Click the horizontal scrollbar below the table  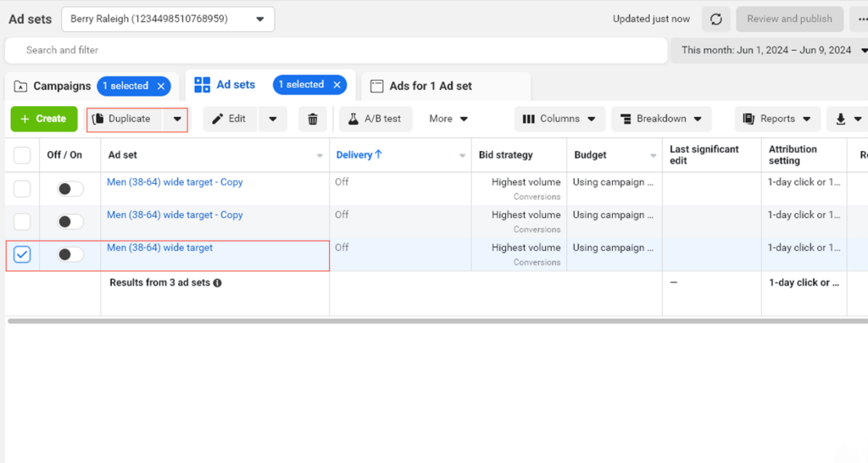tap(424, 321)
